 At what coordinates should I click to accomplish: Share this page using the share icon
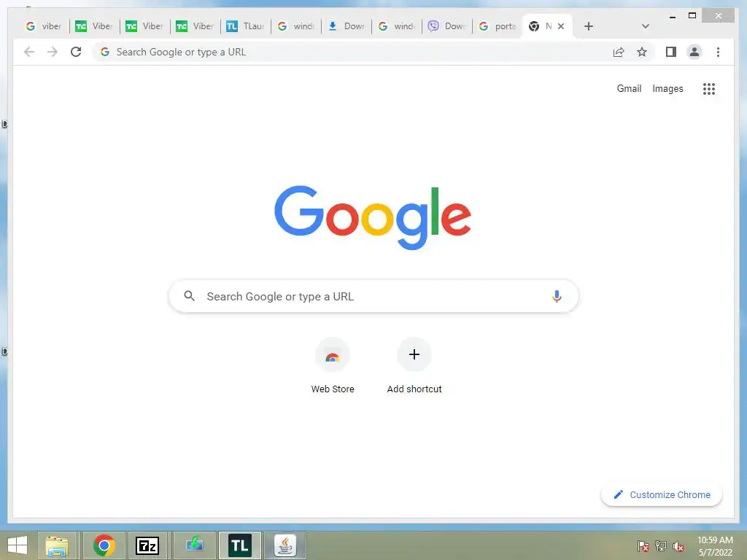619,52
